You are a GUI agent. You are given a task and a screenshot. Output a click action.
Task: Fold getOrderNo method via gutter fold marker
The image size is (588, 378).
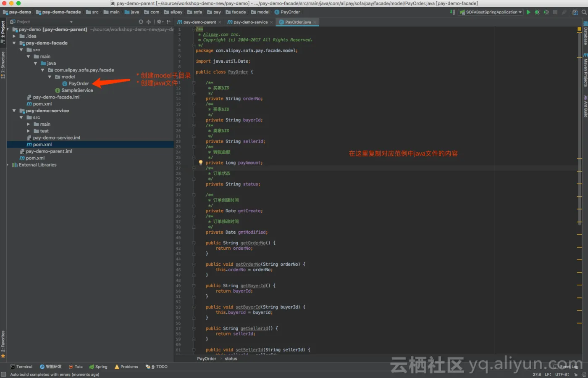pyautogui.click(x=194, y=243)
